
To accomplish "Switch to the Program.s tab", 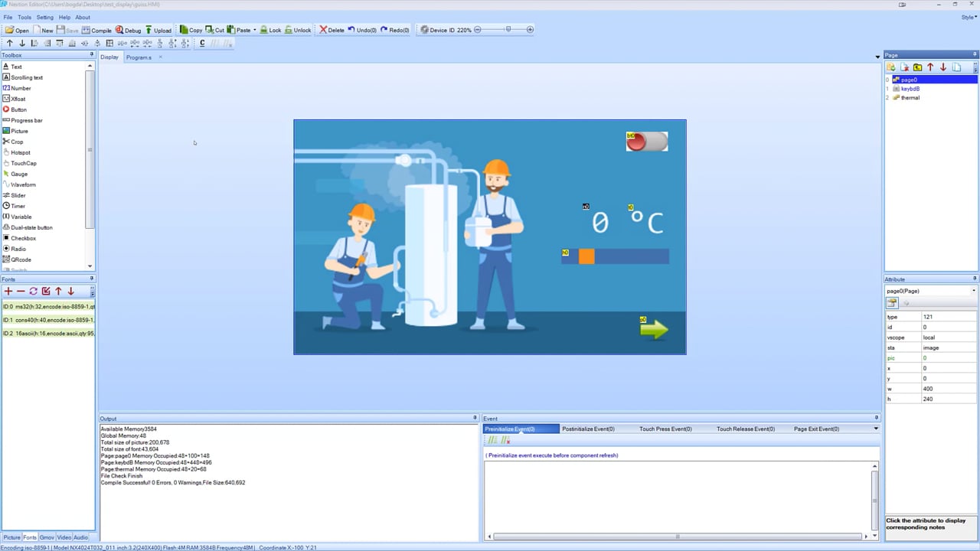I will [x=139, y=57].
